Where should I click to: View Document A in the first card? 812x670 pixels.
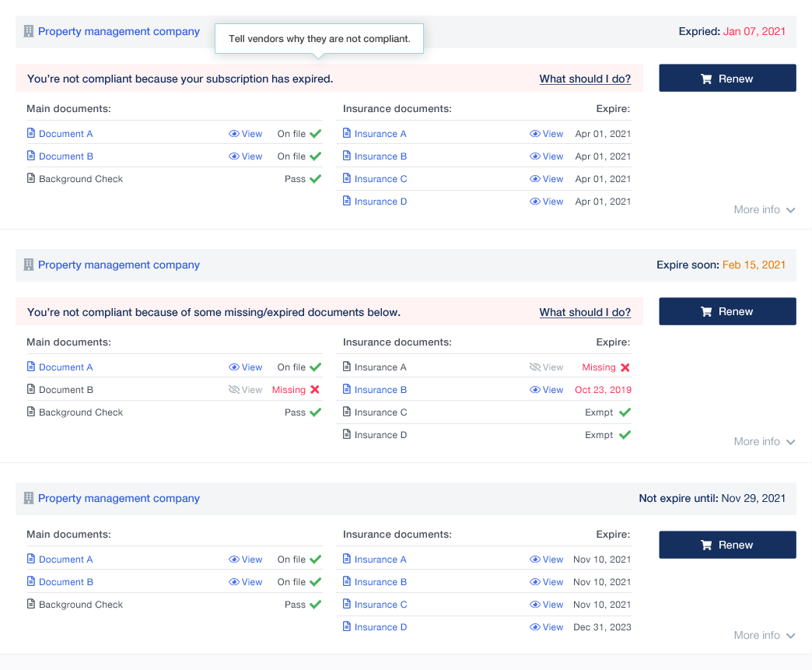coord(246,134)
